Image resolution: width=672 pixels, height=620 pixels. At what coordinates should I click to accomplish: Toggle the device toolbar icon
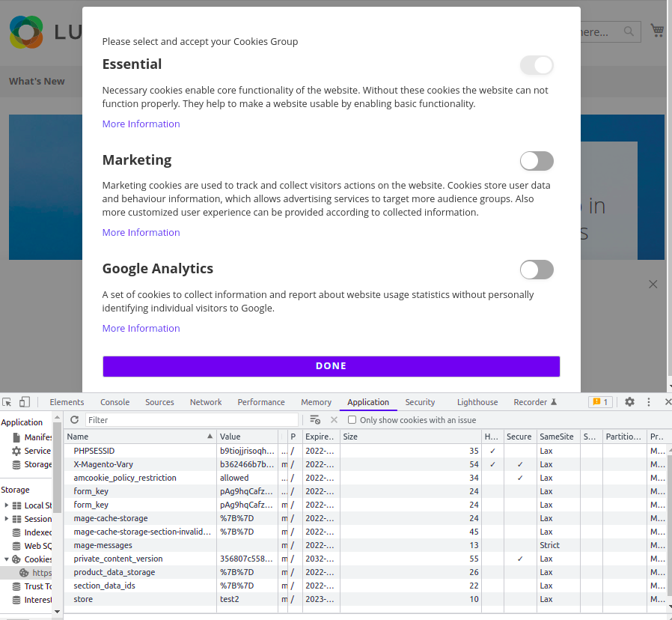[25, 402]
